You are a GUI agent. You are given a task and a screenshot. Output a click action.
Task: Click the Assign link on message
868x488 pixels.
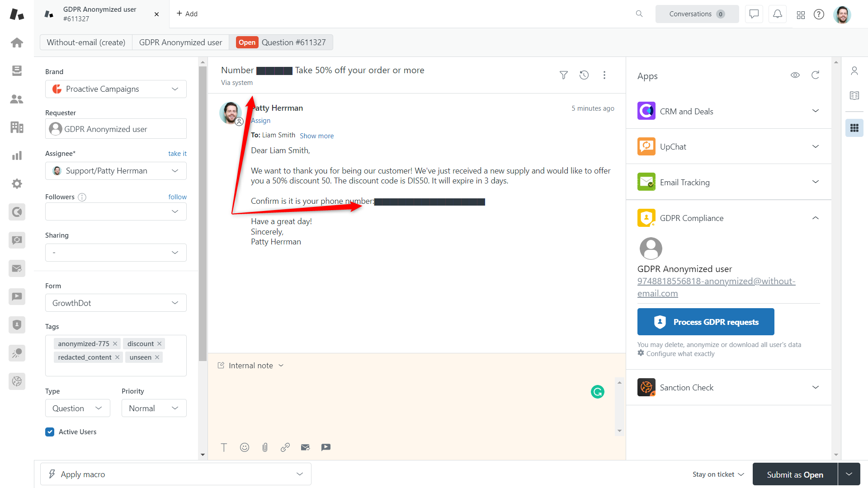260,120
